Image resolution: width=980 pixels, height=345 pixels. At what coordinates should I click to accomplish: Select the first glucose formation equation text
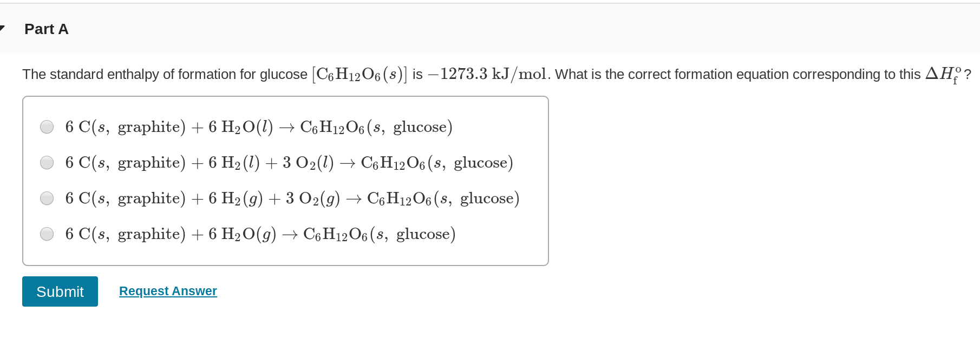coord(258,127)
